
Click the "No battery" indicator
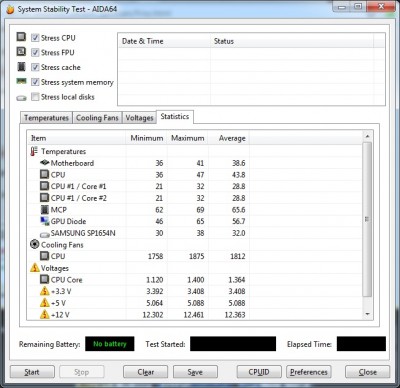point(110,344)
